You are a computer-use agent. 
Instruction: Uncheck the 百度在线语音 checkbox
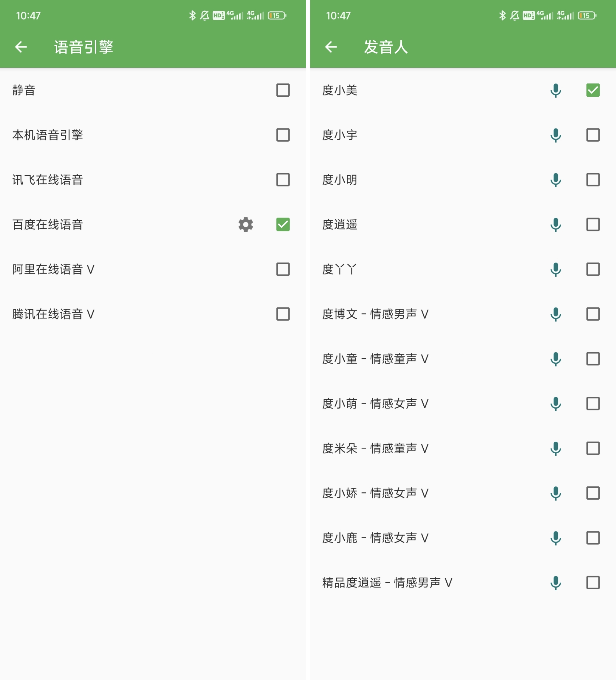pyautogui.click(x=283, y=224)
